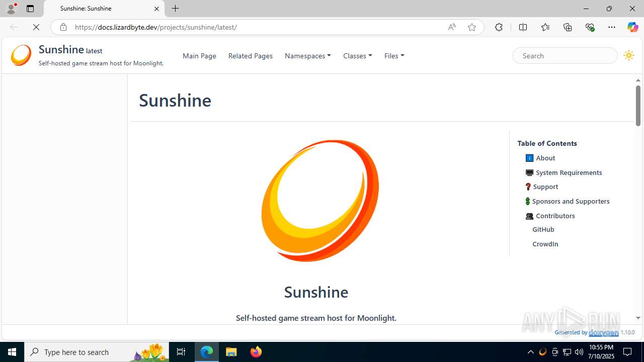Open Firefox from taskbar
Viewport: 644px width, 362px height.
(256, 352)
